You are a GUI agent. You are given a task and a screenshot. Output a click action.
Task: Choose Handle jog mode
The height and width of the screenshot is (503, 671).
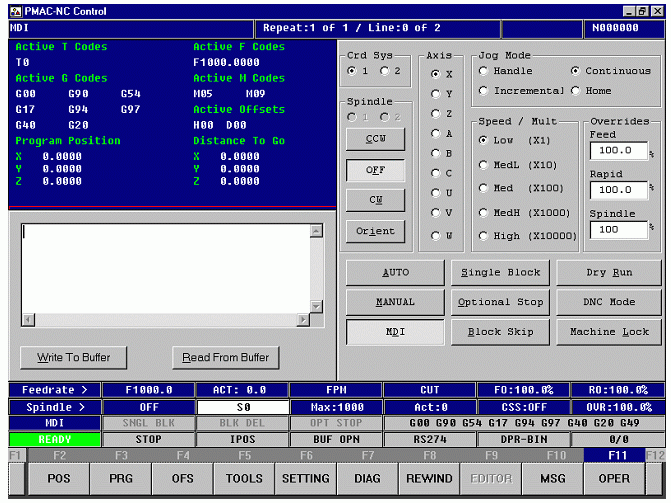[483, 71]
